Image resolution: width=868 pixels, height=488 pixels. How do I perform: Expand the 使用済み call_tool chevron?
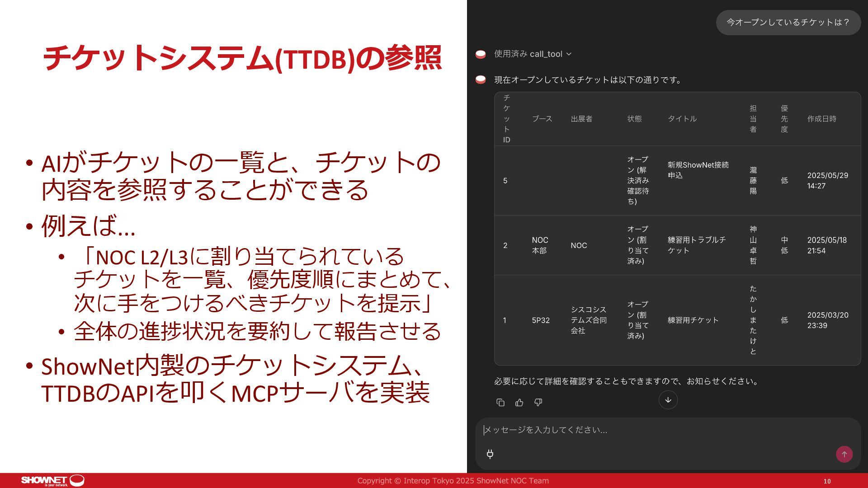pyautogui.click(x=569, y=54)
